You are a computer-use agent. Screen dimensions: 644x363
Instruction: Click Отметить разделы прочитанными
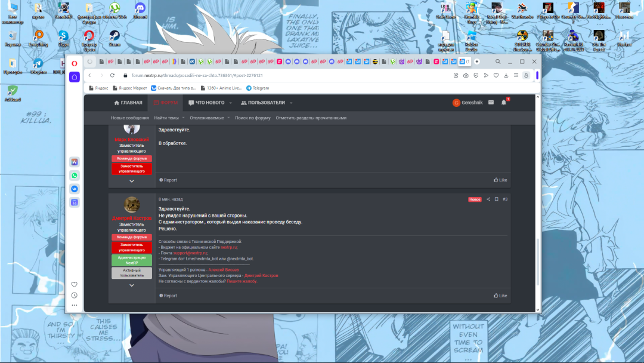click(311, 118)
